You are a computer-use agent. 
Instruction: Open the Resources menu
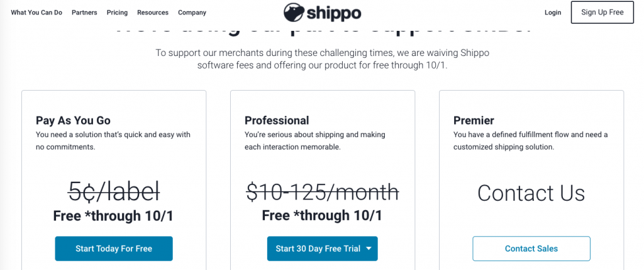click(x=153, y=13)
